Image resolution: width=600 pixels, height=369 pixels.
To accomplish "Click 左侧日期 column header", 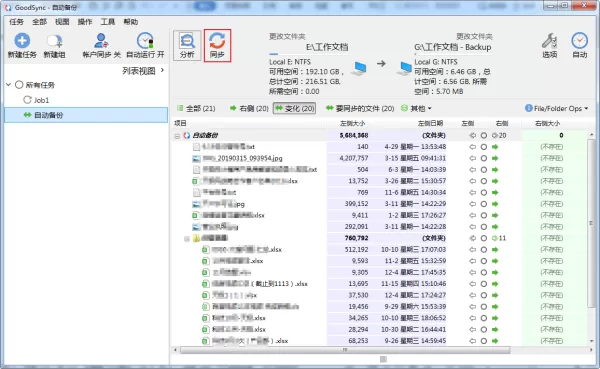I will coord(430,123).
